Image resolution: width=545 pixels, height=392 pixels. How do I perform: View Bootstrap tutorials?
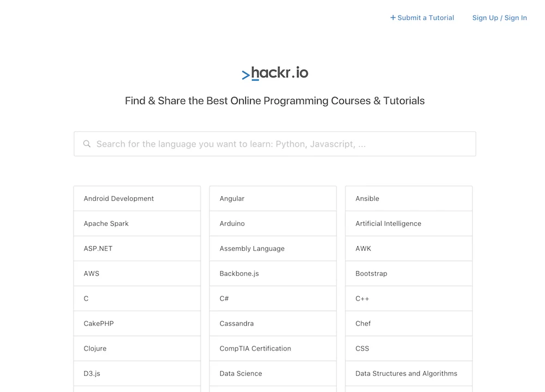point(371,273)
